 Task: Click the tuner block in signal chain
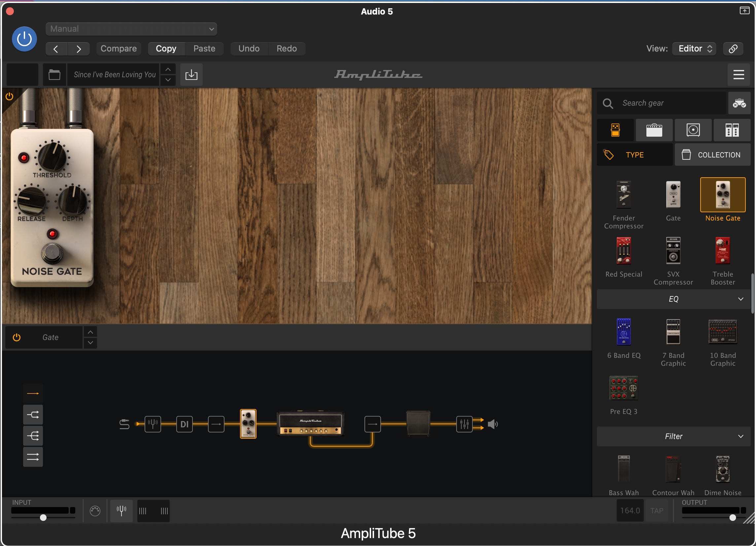(153, 424)
